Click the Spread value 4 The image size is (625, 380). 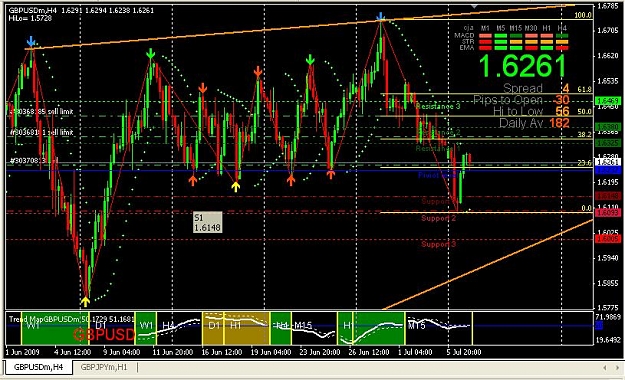coord(566,89)
